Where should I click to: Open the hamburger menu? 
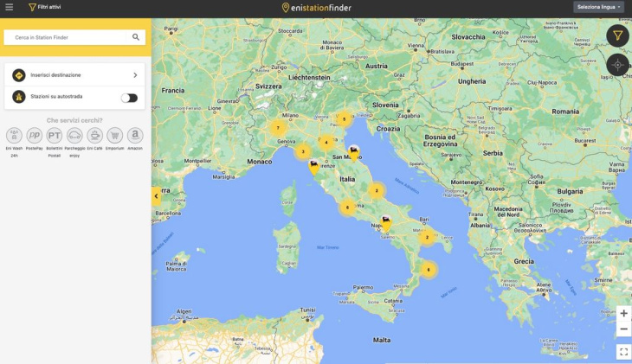tap(9, 7)
